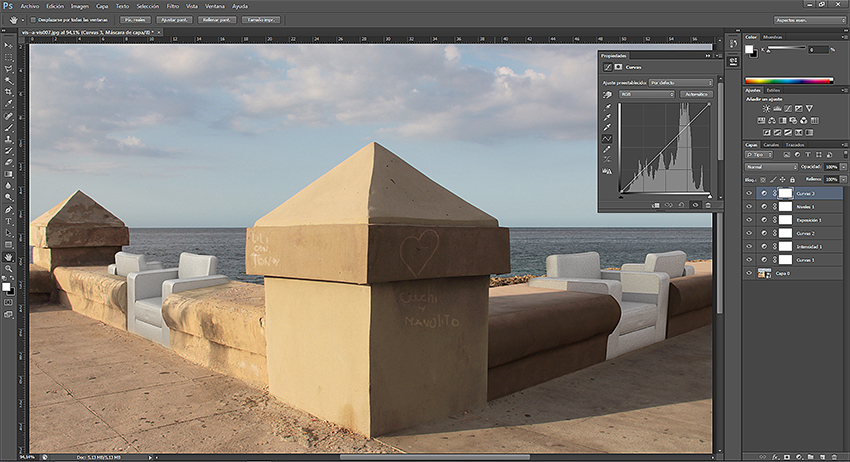Pick the Lasso tool
Screen dimensions: 850x462
click(x=9, y=68)
